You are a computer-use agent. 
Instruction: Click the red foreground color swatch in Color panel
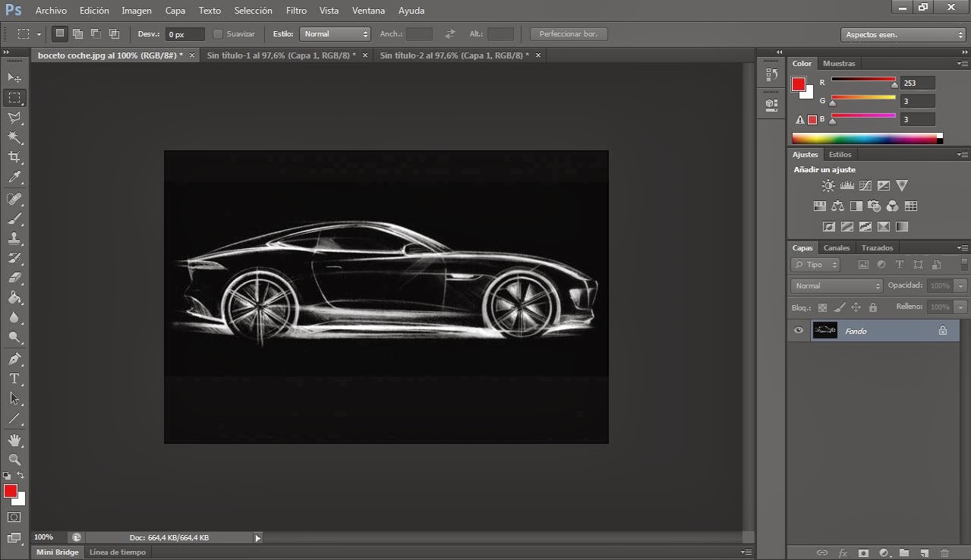(x=799, y=84)
